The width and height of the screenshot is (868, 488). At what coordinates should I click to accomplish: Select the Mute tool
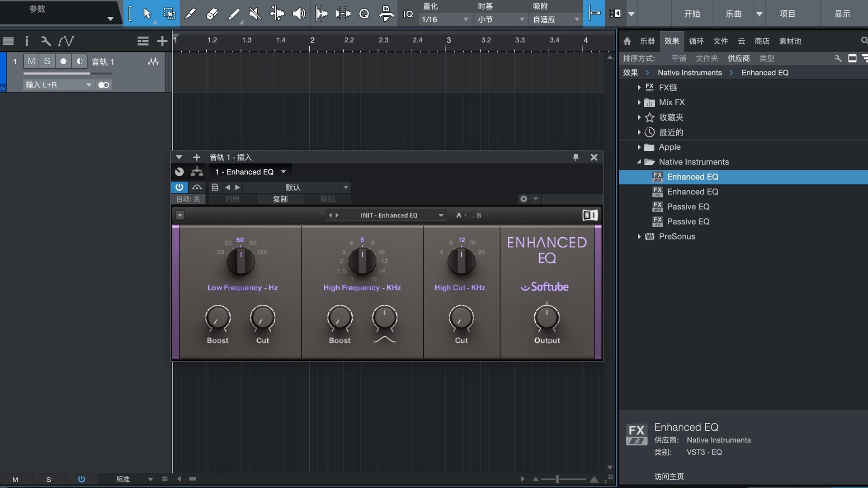(255, 14)
